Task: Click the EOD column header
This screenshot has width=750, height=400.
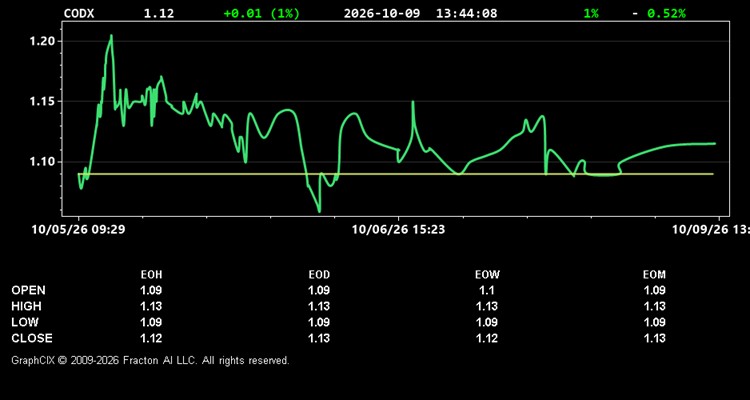Action: pos(319,275)
